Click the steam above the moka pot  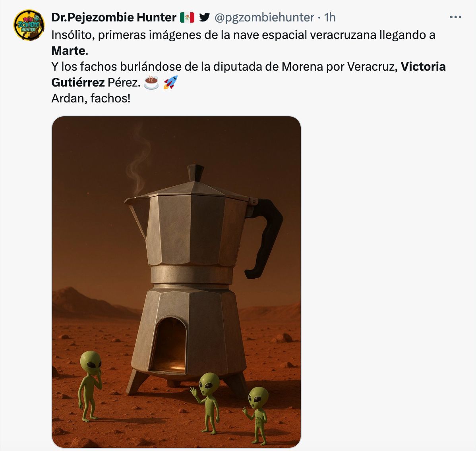point(139,159)
